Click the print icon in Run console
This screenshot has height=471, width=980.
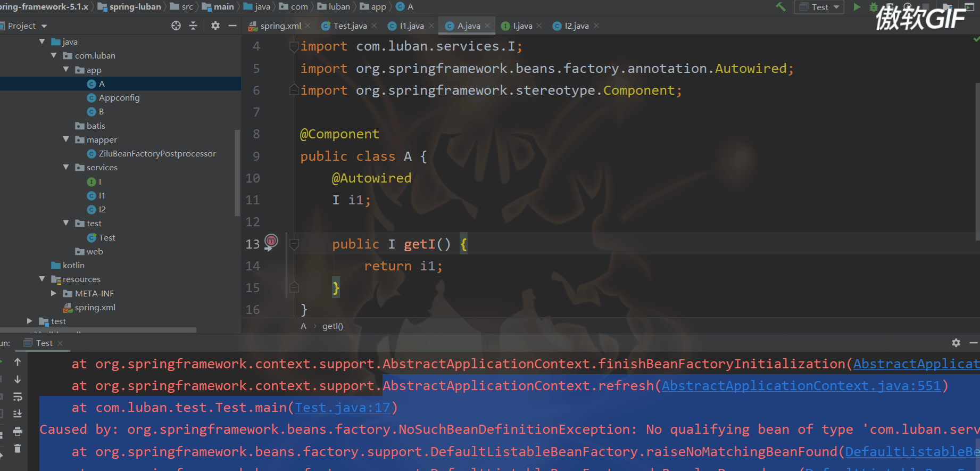[18, 431]
